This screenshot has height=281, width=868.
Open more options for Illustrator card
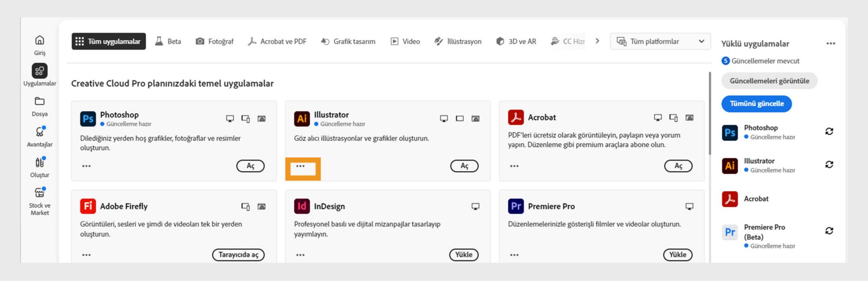point(300,166)
